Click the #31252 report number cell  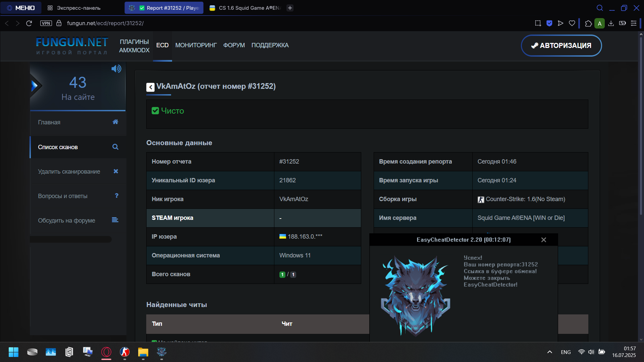coord(318,162)
